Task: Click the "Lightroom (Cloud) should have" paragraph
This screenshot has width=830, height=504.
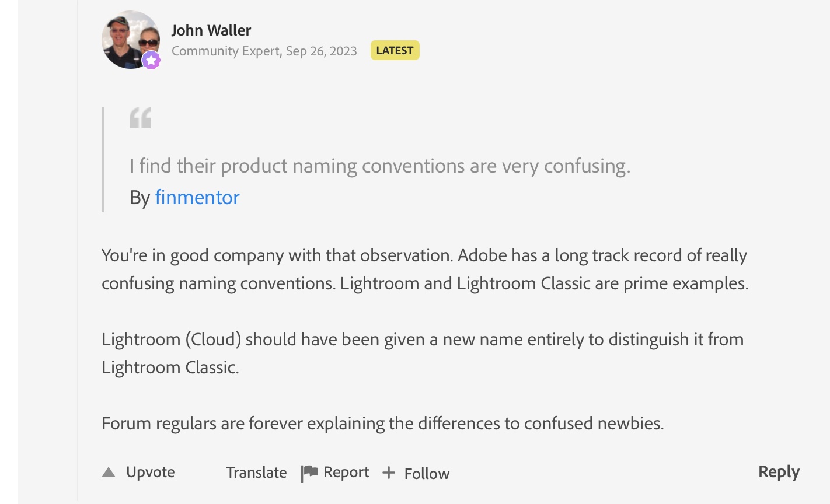Action: pyautogui.click(x=422, y=353)
